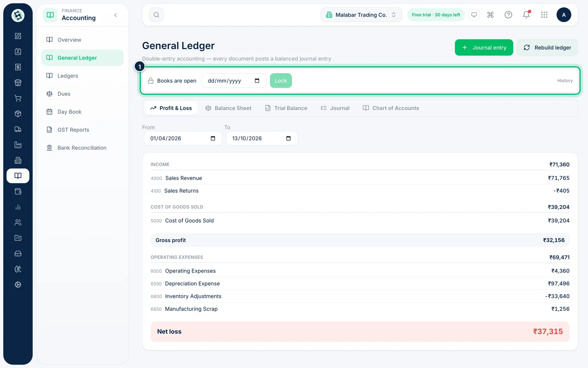Open the search icon in top bar

tap(156, 15)
